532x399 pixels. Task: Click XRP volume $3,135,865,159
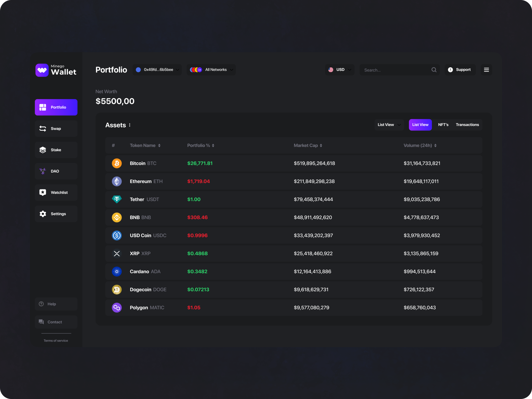coord(421,254)
